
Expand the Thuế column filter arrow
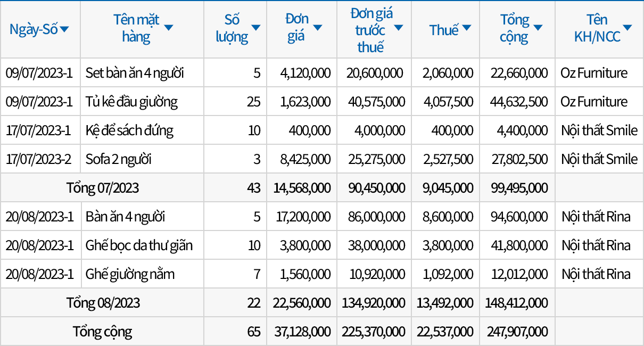[467, 28]
